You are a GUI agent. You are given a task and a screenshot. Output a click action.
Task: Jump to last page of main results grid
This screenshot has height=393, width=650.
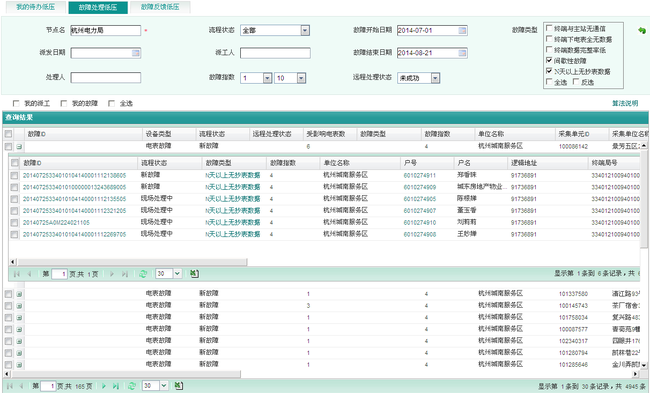[x=116, y=386]
